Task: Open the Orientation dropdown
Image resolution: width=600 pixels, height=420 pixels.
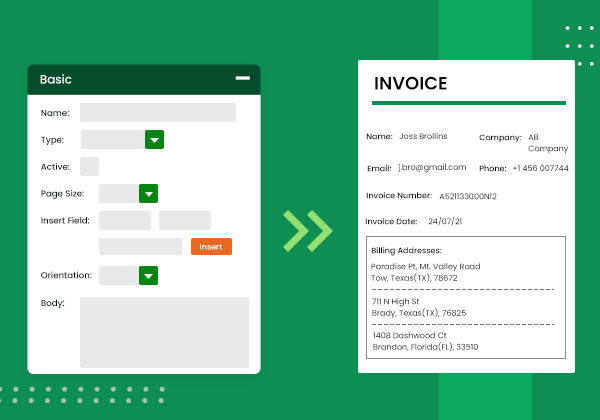Action: pos(148,275)
